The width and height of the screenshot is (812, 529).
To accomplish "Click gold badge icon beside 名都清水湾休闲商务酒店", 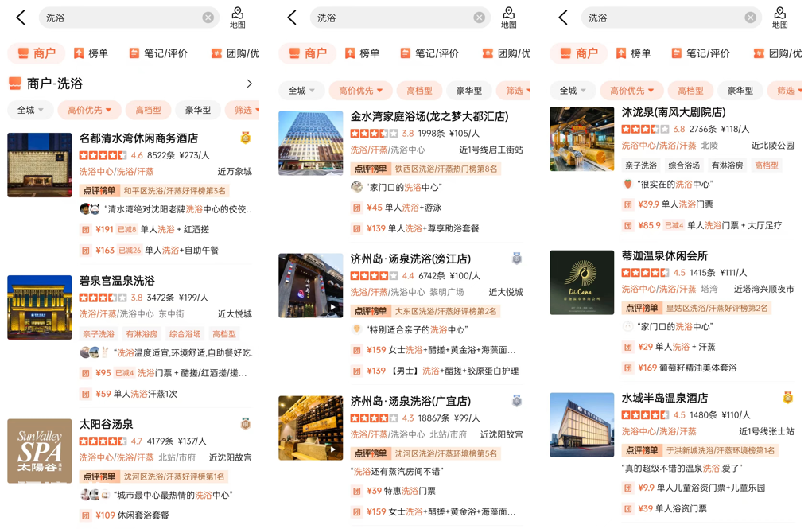I will [x=246, y=138].
